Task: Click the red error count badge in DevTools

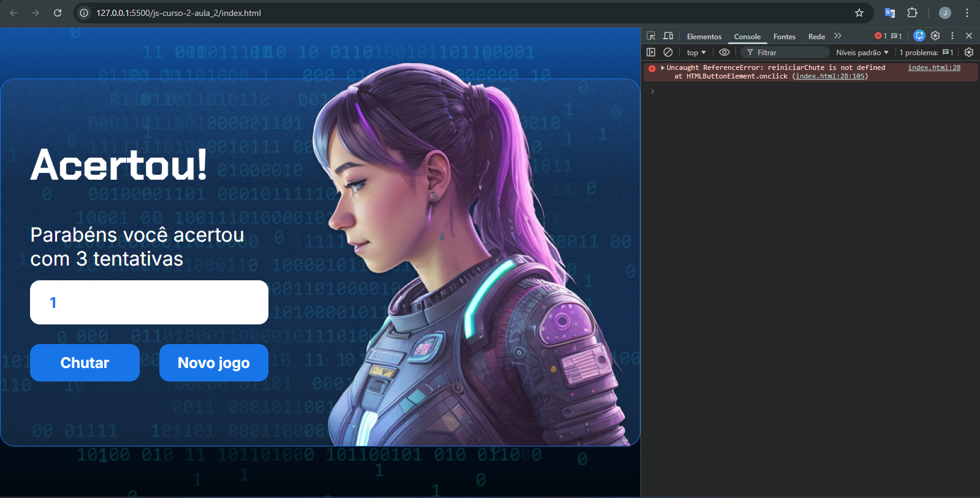Action: tap(881, 36)
